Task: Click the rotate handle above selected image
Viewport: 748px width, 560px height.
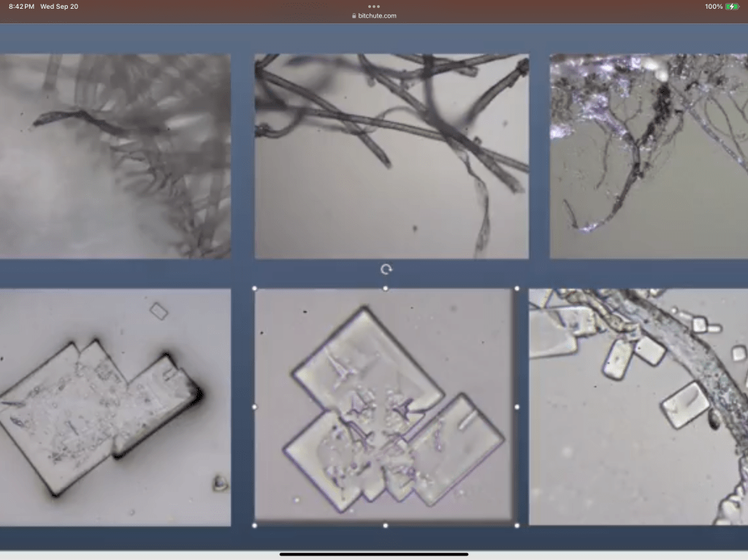Action: 386,269
